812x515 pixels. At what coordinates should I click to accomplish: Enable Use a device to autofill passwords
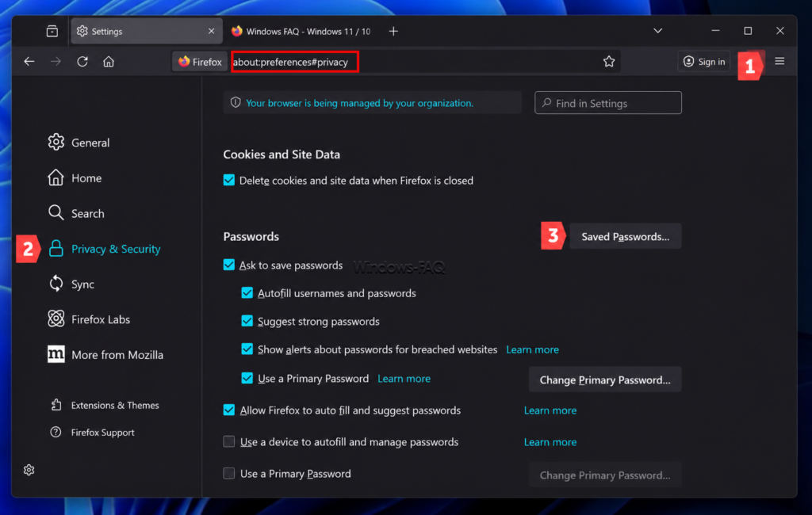tap(229, 441)
